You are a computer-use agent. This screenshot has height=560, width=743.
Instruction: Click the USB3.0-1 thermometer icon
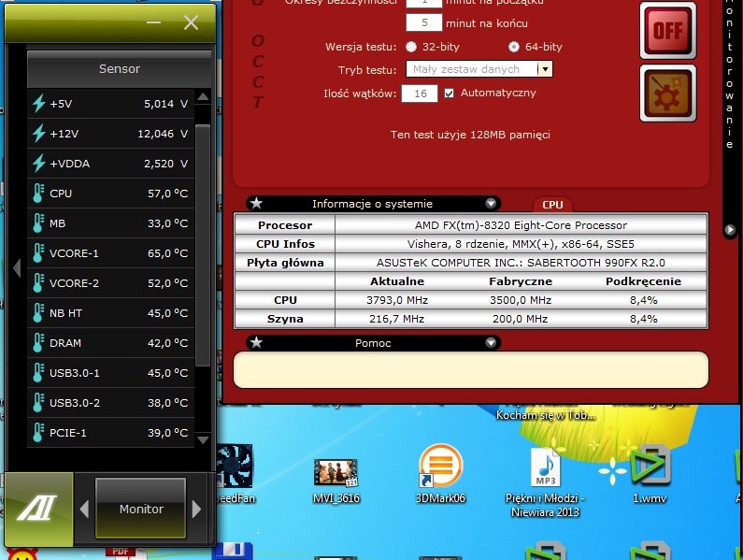pos(38,373)
